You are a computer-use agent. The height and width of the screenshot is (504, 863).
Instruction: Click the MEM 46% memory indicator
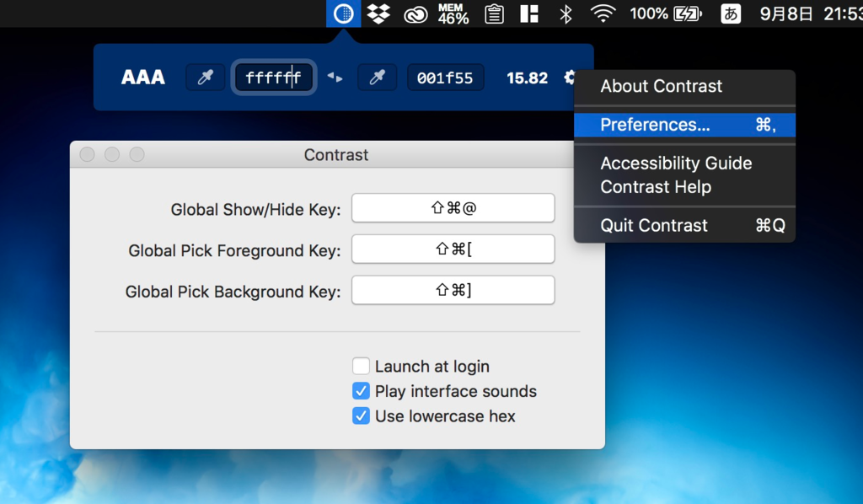click(453, 13)
